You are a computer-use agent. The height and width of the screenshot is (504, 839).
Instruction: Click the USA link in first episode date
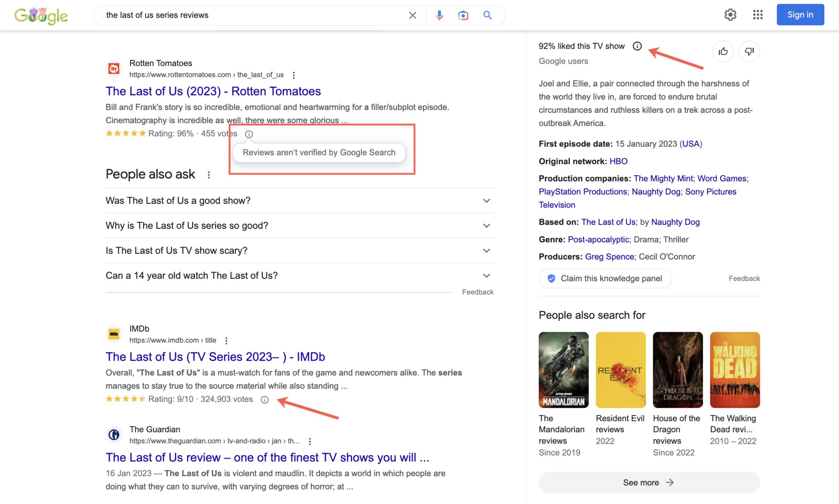point(691,144)
